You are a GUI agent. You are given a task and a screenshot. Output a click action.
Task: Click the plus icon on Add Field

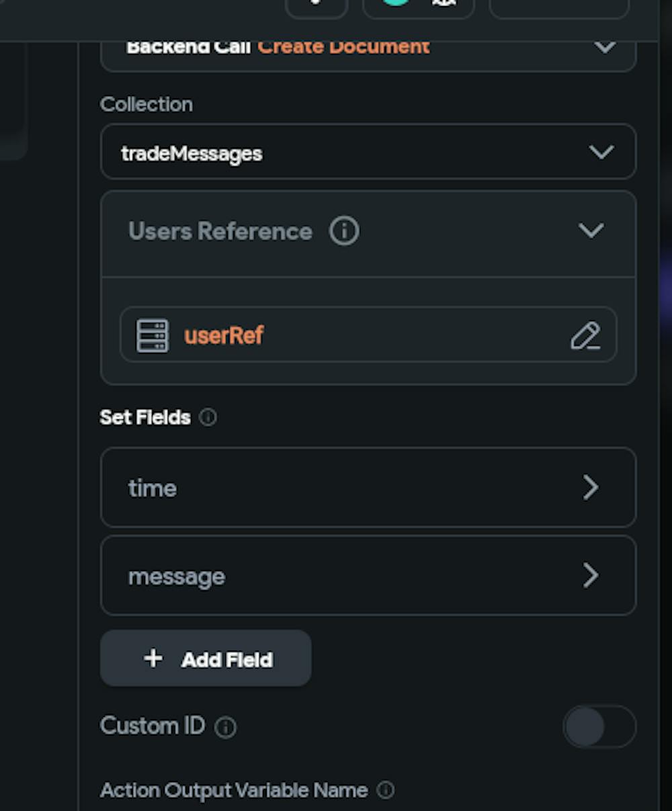(x=153, y=658)
